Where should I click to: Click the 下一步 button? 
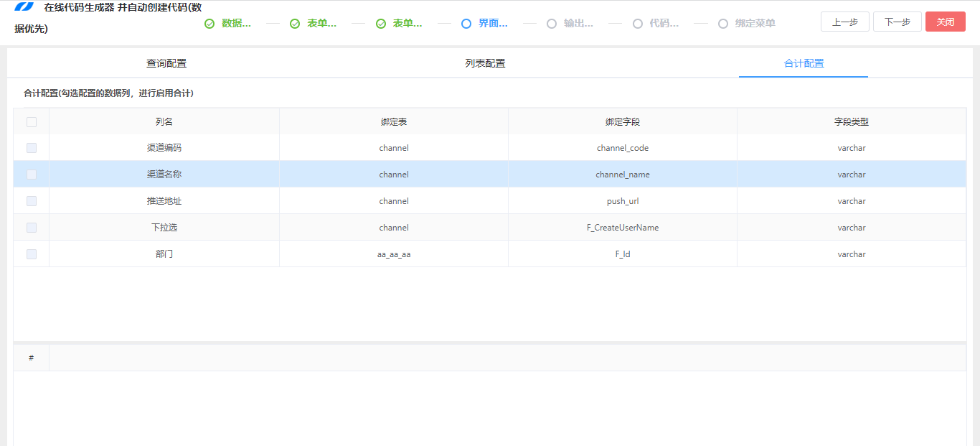click(897, 22)
